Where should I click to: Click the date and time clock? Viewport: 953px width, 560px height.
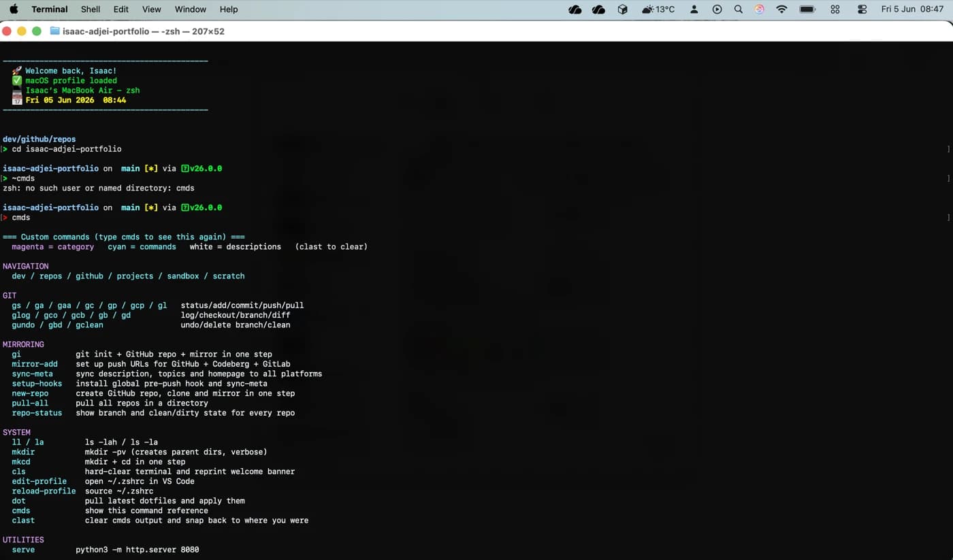pyautogui.click(x=912, y=10)
